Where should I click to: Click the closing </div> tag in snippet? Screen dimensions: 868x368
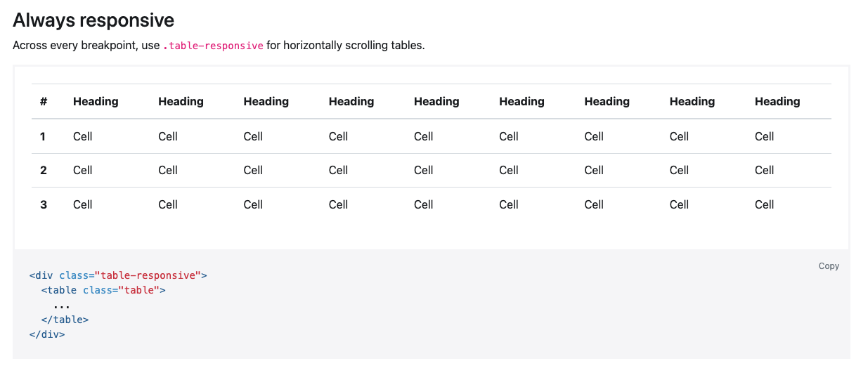pos(47,334)
